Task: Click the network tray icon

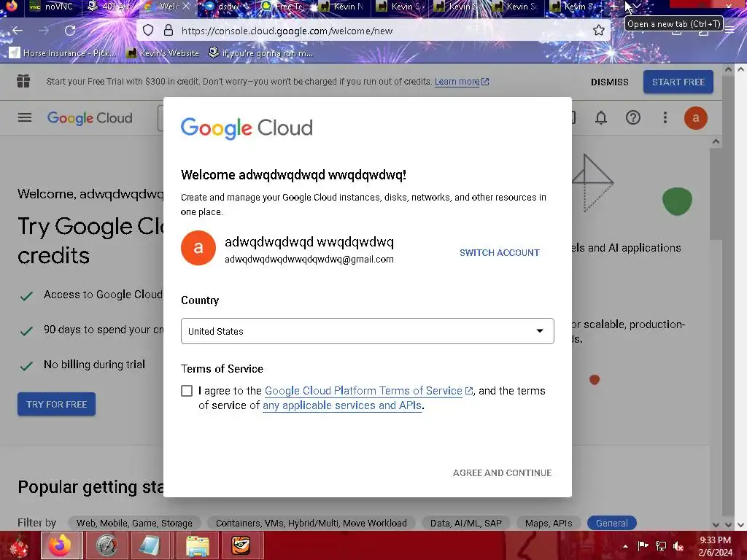Action: [661, 545]
